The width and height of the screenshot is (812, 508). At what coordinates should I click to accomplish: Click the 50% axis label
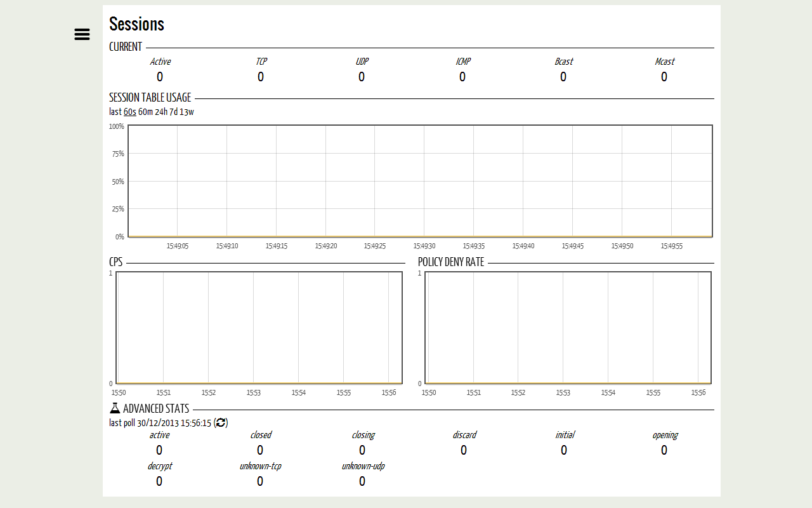118,182
